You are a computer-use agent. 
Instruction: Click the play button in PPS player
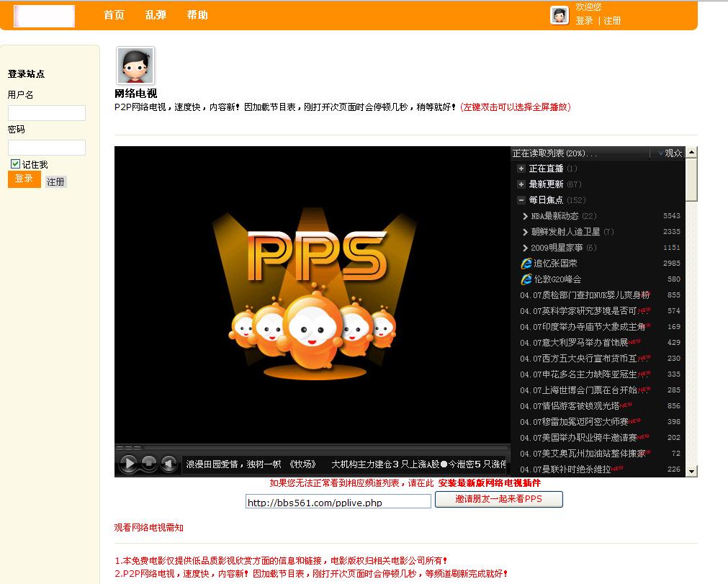click(128, 463)
